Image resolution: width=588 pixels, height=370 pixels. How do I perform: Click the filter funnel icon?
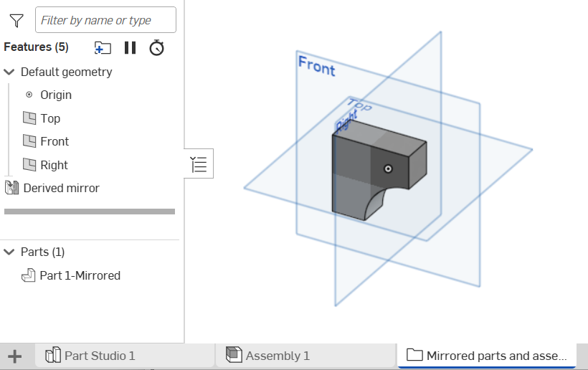(16, 20)
